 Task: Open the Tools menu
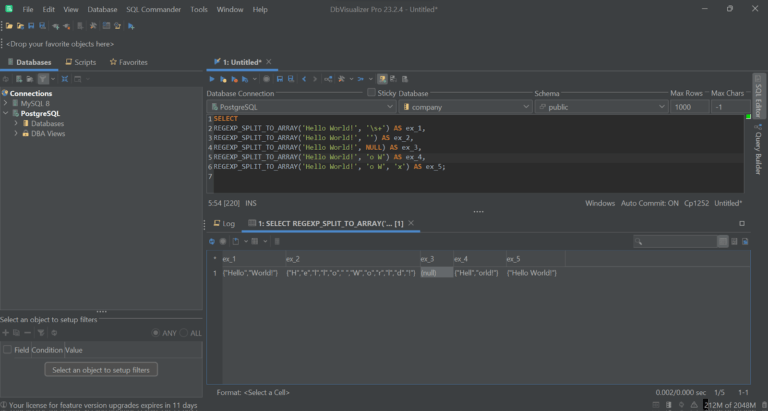tap(199, 9)
